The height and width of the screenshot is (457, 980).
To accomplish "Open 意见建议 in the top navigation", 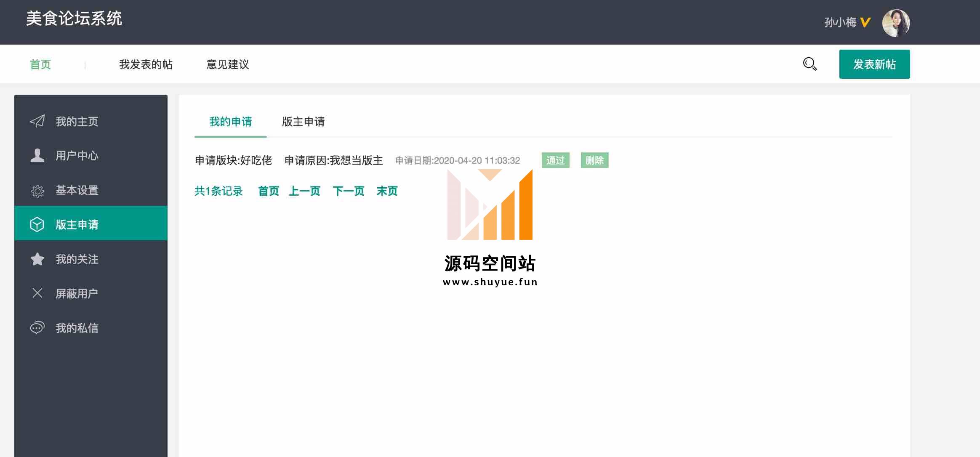I will [228, 64].
